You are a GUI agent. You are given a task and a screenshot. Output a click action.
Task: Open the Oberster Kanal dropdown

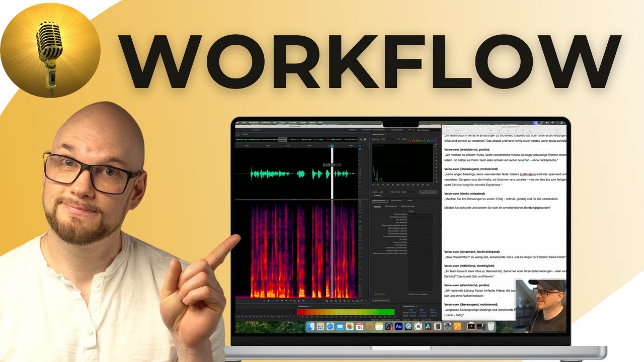(x=409, y=192)
